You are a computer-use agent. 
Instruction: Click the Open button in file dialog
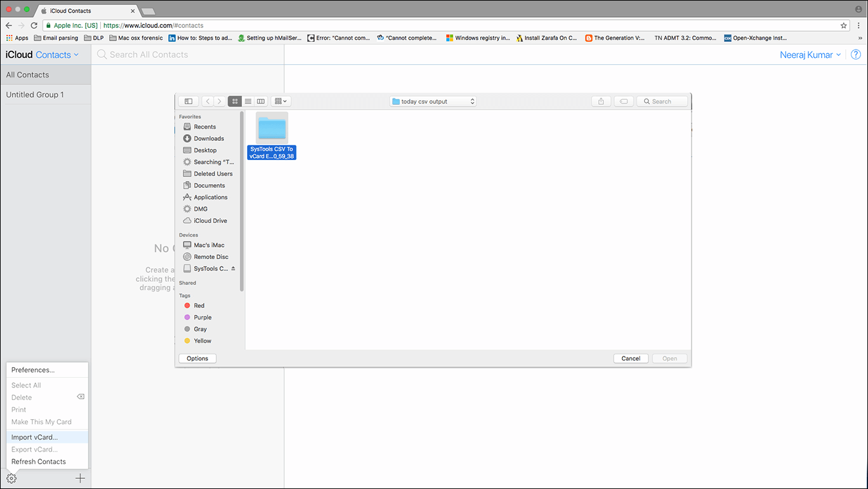pyautogui.click(x=669, y=358)
